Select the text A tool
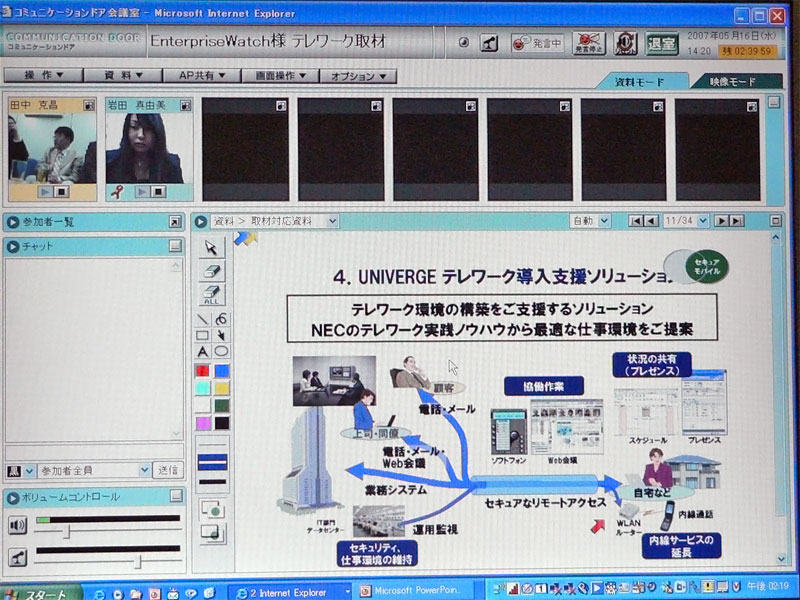The image size is (800, 600). (203, 351)
